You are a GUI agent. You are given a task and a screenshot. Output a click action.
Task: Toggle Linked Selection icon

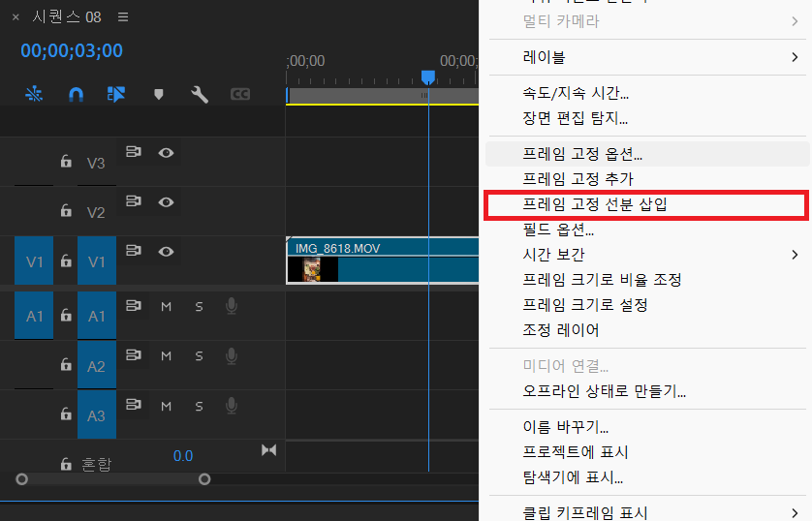[x=116, y=94]
